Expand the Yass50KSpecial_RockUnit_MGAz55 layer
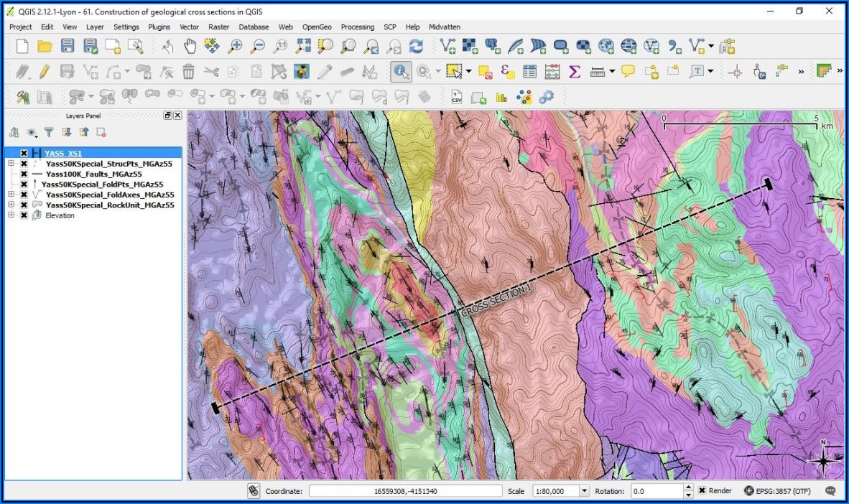849x504 pixels. click(x=11, y=205)
